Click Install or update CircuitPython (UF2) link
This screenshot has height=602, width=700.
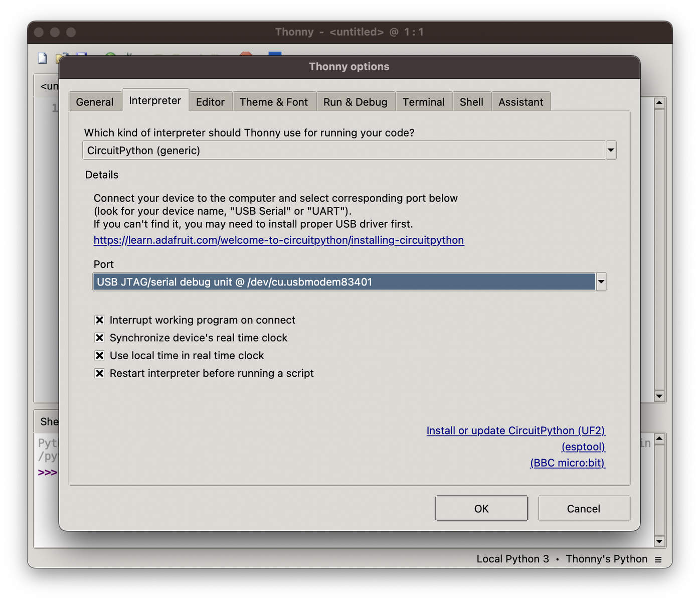point(516,431)
